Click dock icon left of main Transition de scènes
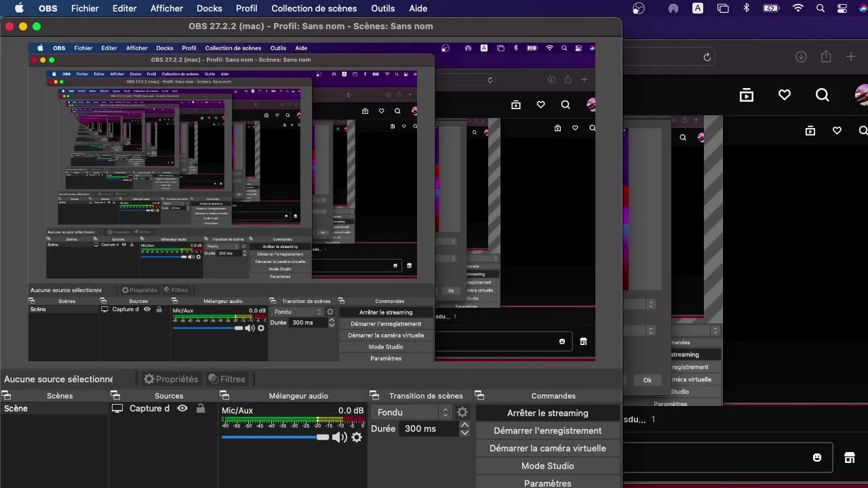 (374, 395)
